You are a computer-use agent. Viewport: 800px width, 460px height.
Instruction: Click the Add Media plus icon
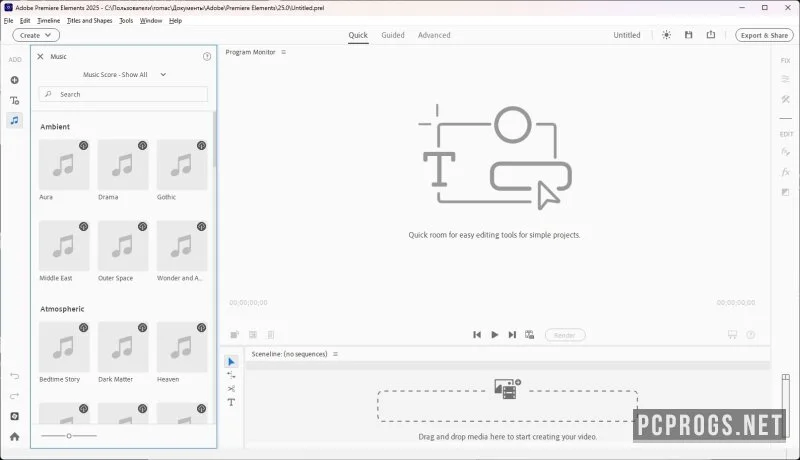pos(15,80)
